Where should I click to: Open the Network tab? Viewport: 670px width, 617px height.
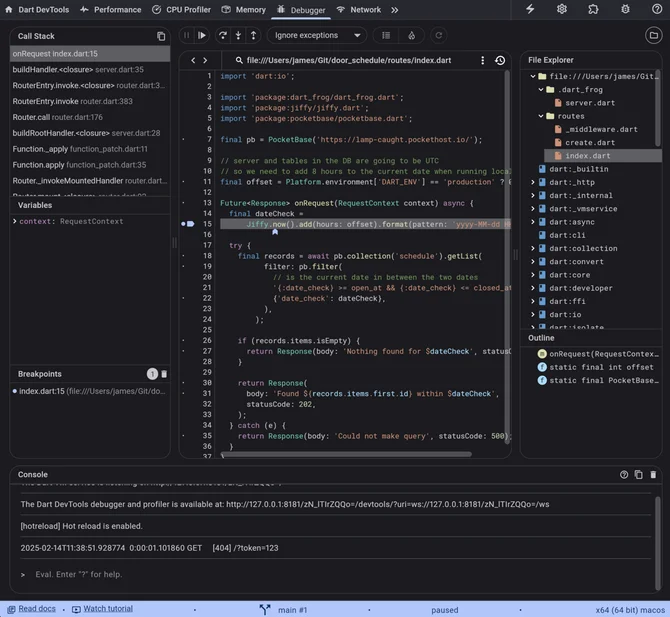point(359,9)
